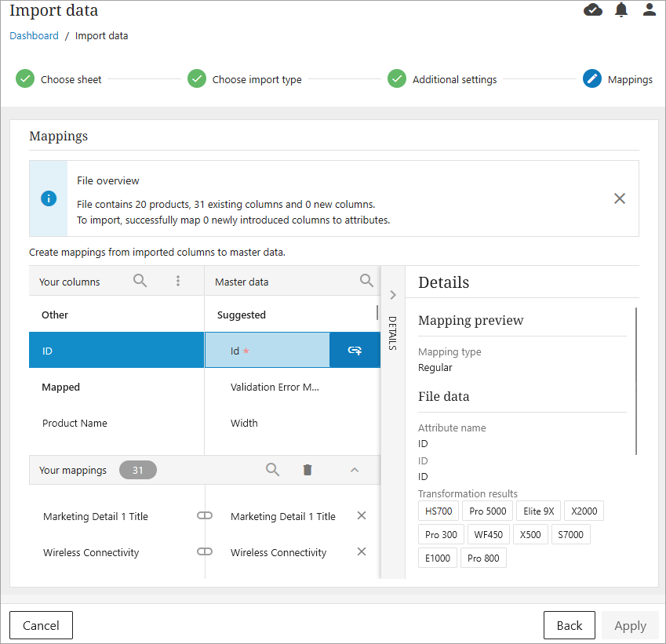Search in Master data column
666x644 pixels.
[366, 281]
